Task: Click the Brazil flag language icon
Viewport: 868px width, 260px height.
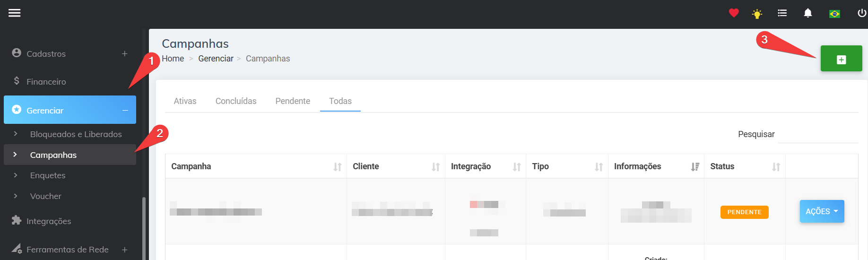Action: point(834,14)
